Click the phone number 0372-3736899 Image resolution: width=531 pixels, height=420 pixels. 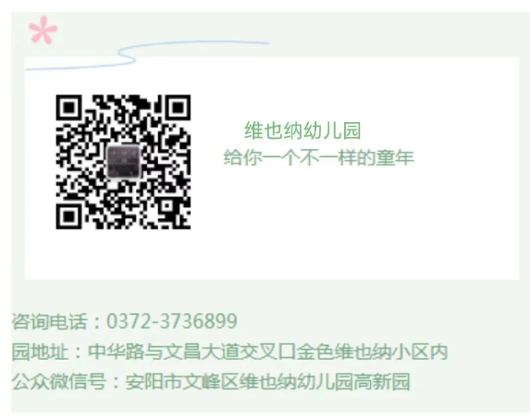[172, 321]
